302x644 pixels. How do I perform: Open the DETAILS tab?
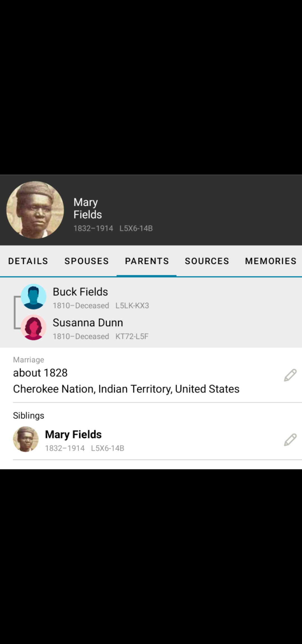point(28,261)
